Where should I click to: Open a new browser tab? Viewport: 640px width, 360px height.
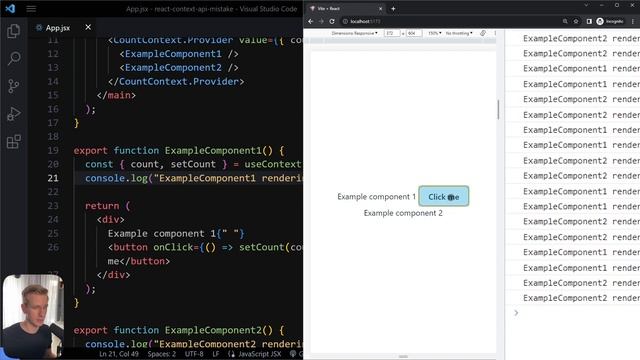click(x=393, y=8)
